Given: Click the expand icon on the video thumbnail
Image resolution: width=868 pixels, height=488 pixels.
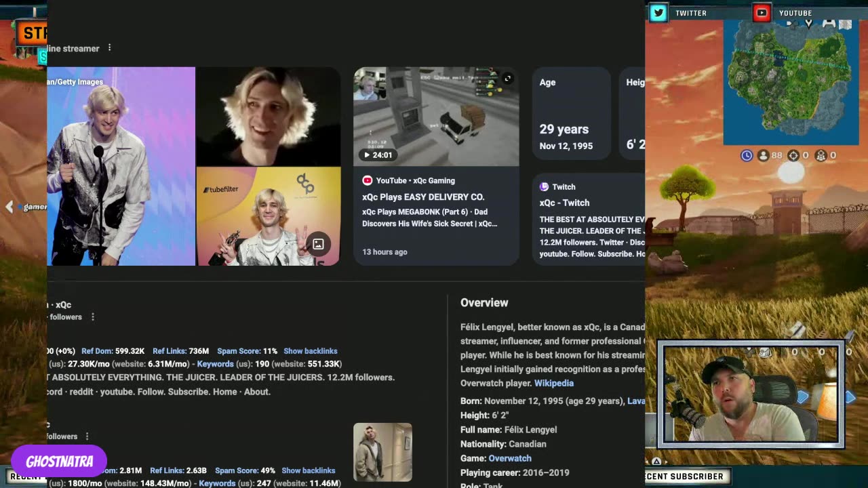Looking at the screenshot, I should click(507, 79).
